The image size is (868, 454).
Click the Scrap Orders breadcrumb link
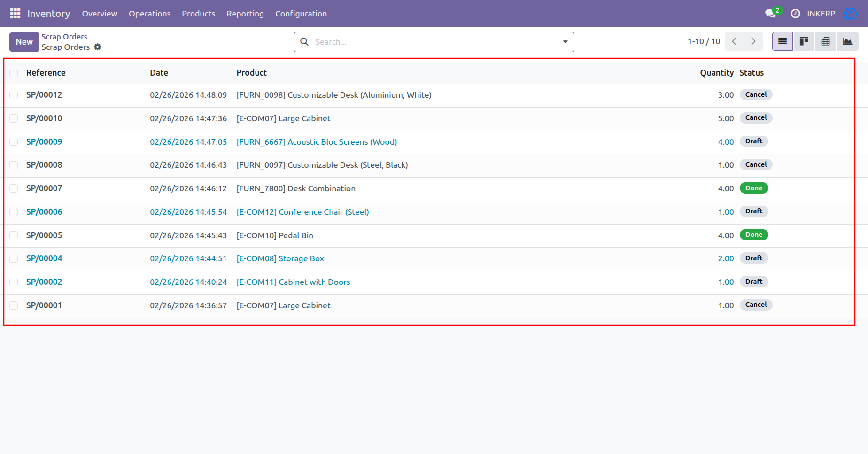(x=64, y=37)
